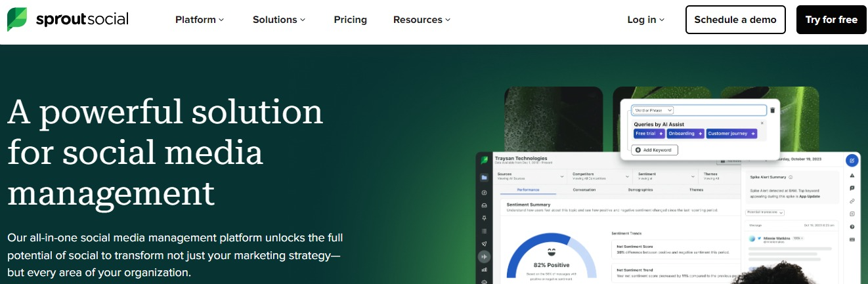Switch to the Conversation tab
The width and height of the screenshot is (868, 284).
tap(584, 190)
